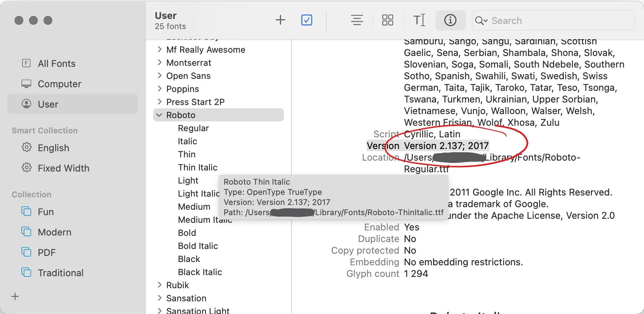The height and width of the screenshot is (314, 644).
Task: Open the Traditional collection
Action: click(x=73, y=273)
